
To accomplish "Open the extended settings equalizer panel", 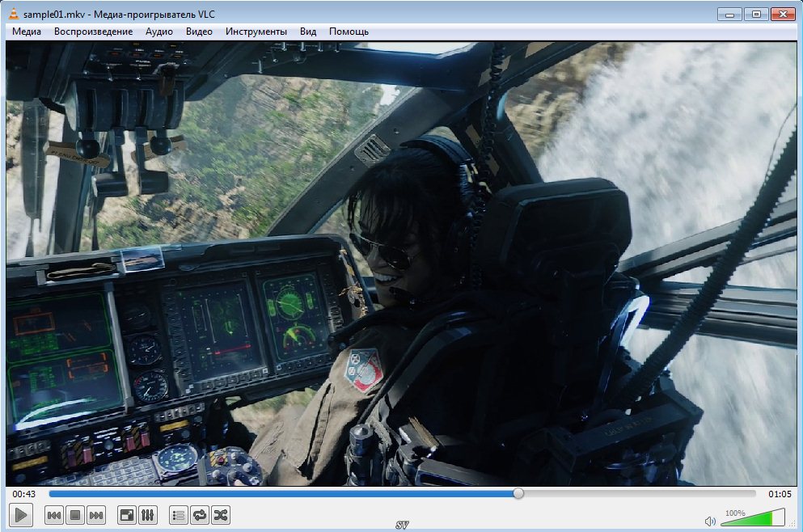I will pyautogui.click(x=148, y=515).
